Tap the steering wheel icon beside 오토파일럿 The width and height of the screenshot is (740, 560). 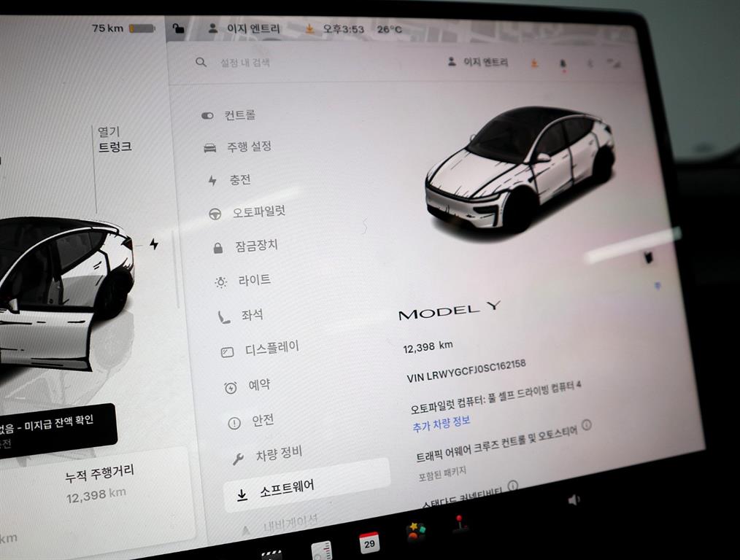(215, 214)
